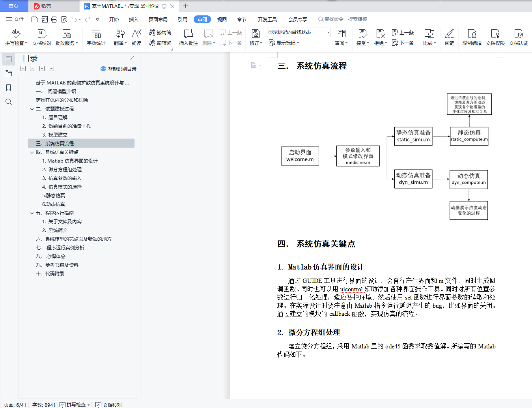Click the Print icon in quick access toolbar
The height and width of the screenshot is (408, 532).
pos(54,19)
